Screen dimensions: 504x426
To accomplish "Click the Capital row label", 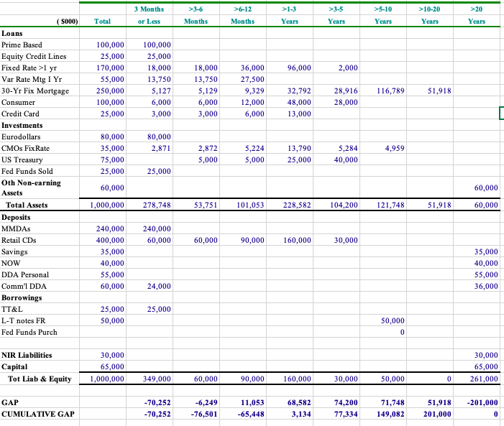I will click(14, 367).
